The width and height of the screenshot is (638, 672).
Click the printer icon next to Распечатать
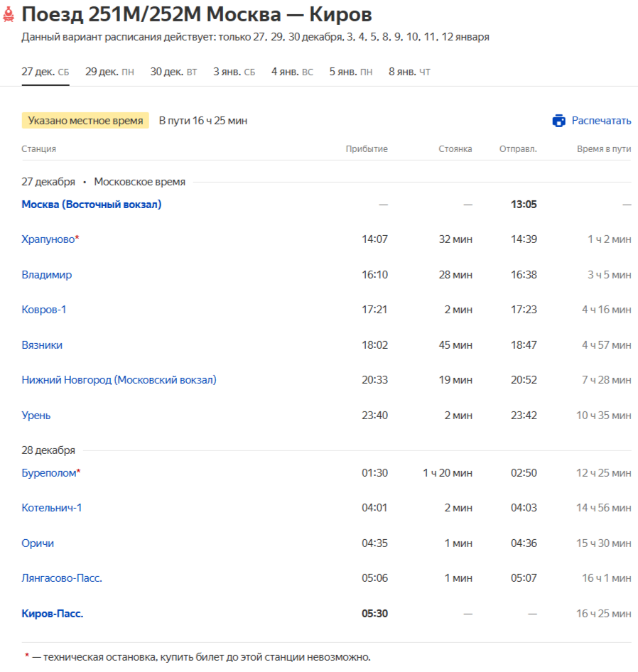point(558,121)
